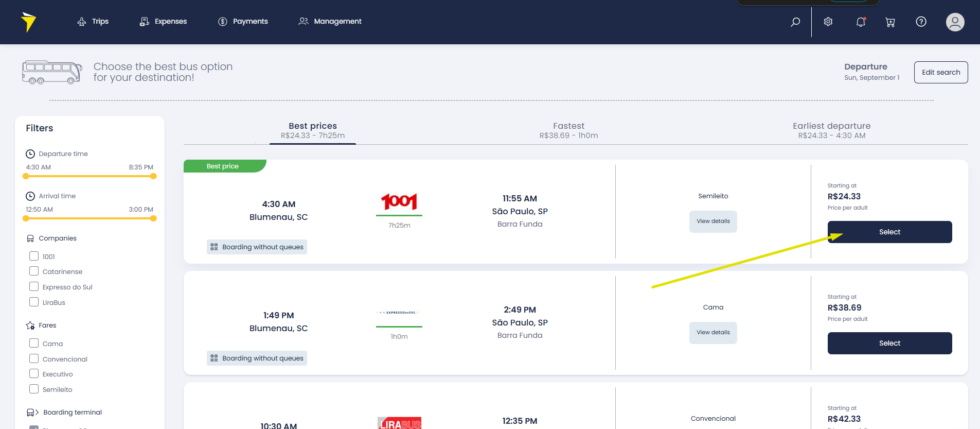This screenshot has height=429, width=980.
Task: Click the 1001 company logo
Action: click(399, 201)
